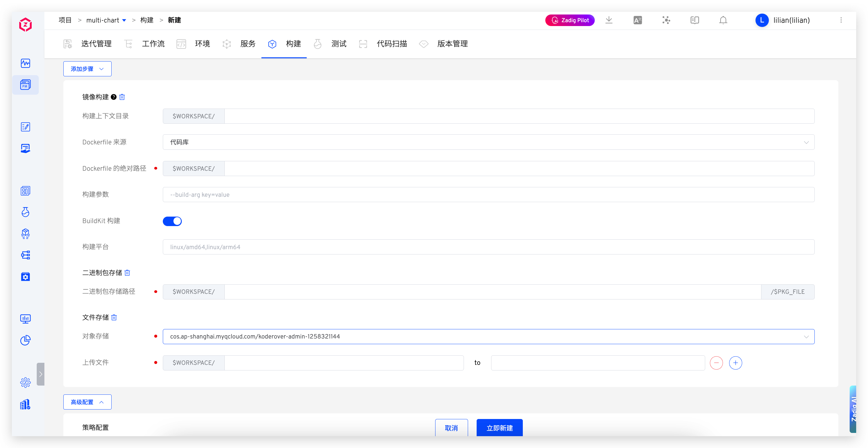Click the download icon in the top bar

[609, 20]
